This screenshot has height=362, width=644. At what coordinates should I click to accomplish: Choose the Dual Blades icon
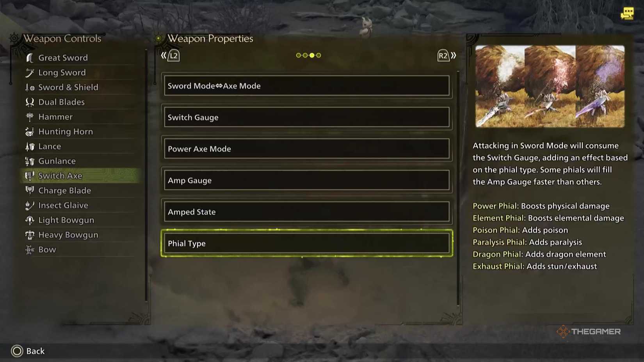(x=30, y=102)
